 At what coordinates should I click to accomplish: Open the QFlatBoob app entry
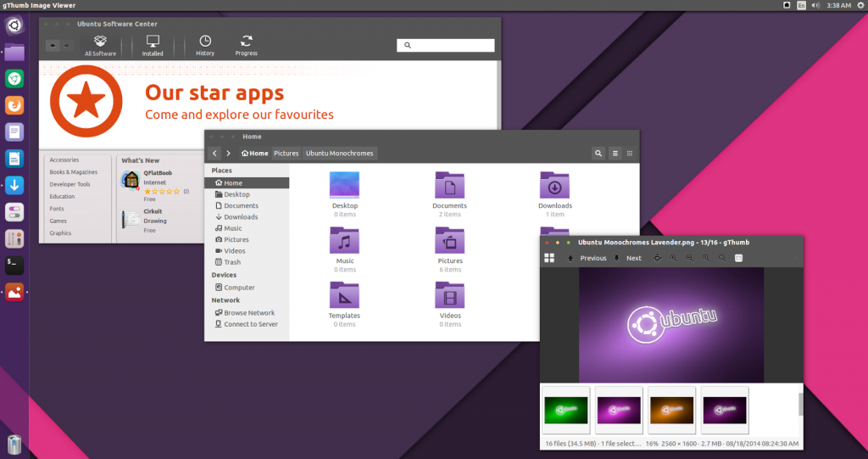[x=158, y=185]
